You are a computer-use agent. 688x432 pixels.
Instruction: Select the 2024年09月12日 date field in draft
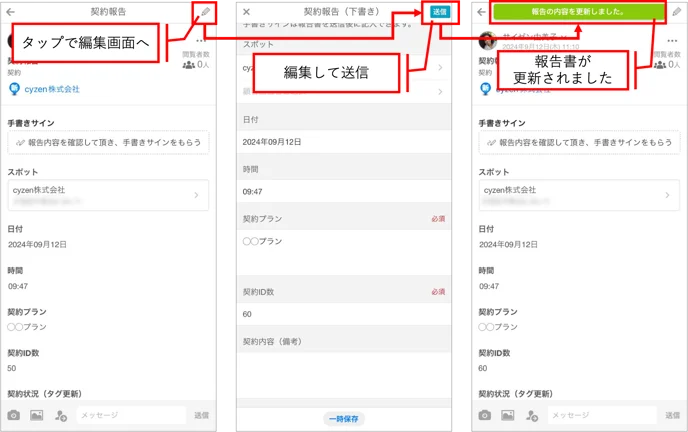(x=344, y=142)
